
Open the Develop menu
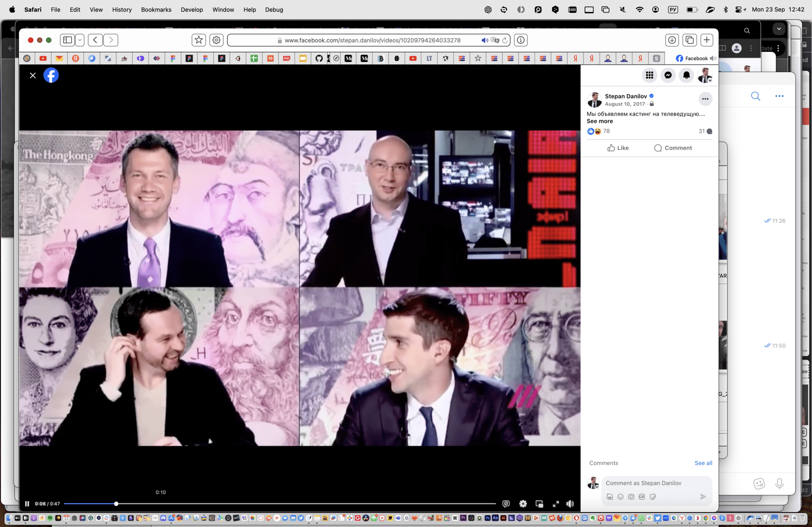tap(191, 9)
